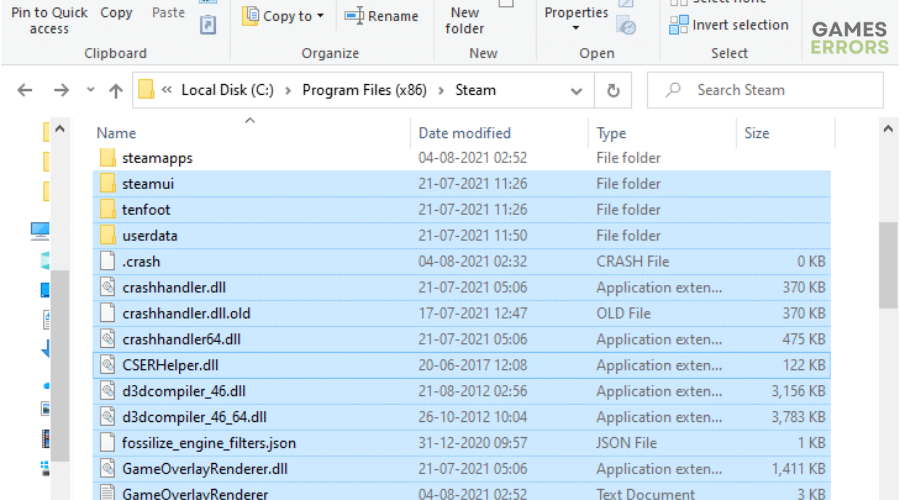Click the Copy to folder icon

click(250, 15)
